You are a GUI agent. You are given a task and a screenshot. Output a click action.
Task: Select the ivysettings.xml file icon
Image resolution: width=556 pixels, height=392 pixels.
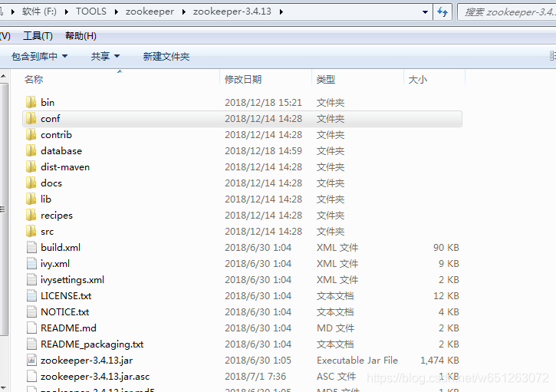click(x=31, y=279)
